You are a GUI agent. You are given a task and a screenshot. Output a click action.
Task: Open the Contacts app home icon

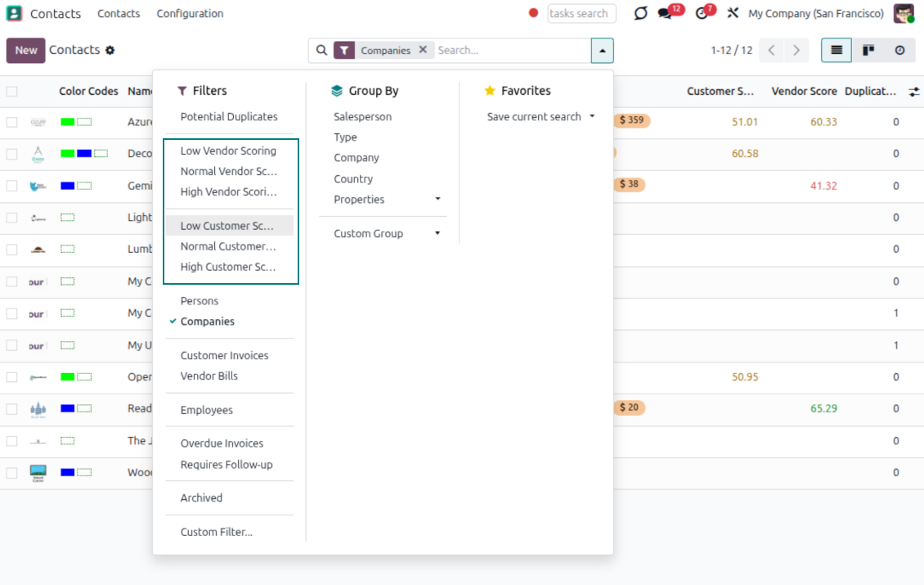click(15, 14)
